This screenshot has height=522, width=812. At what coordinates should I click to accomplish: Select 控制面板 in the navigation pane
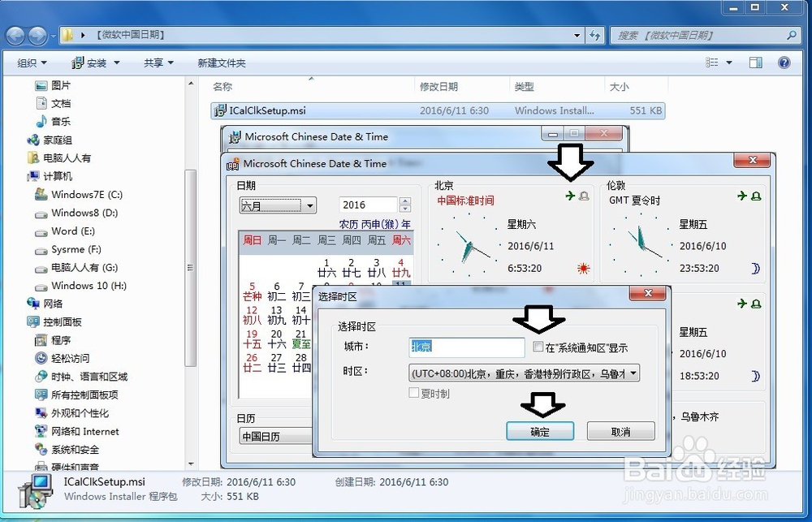54,322
